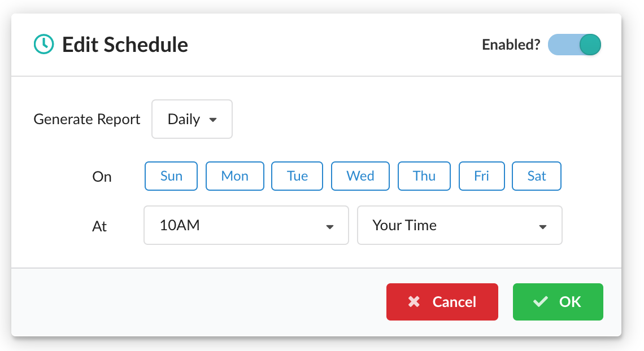Click the dropdown arrow on the 10AM field
The height and width of the screenshot is (351, 644).
[x=330, y=227]
